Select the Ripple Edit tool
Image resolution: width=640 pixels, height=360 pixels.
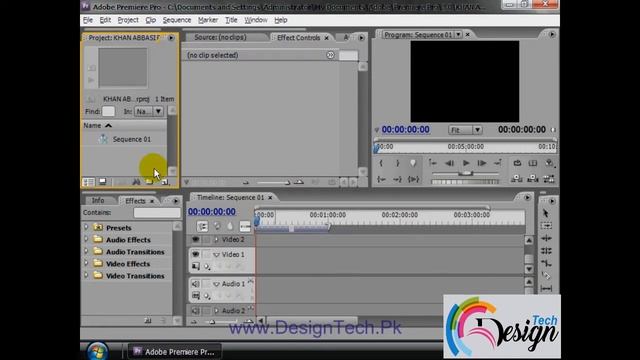coord(546,238)
